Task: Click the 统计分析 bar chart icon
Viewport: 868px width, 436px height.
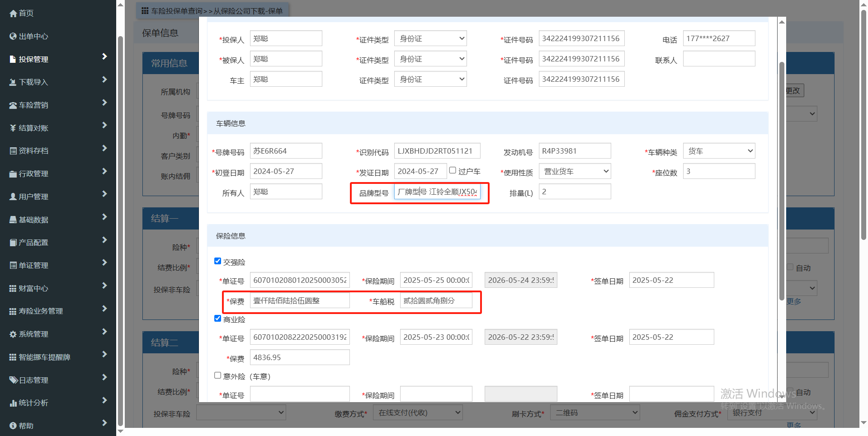Action: pos(13,403)
